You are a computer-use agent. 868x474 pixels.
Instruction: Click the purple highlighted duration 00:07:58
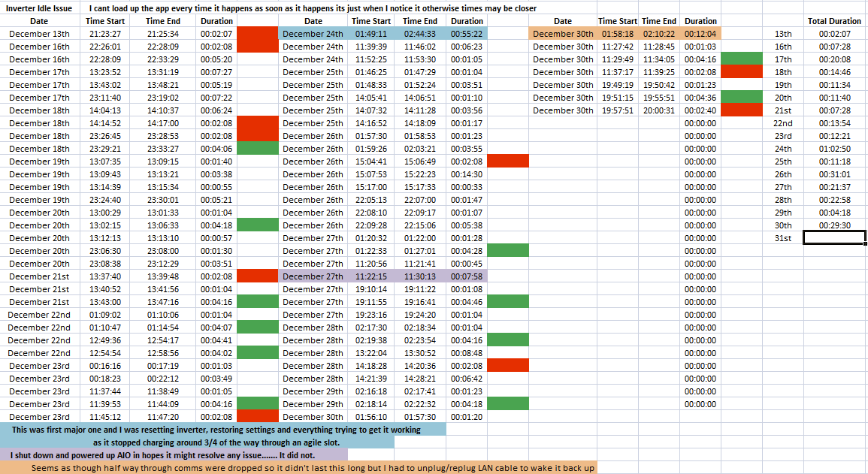pos(467,276)
